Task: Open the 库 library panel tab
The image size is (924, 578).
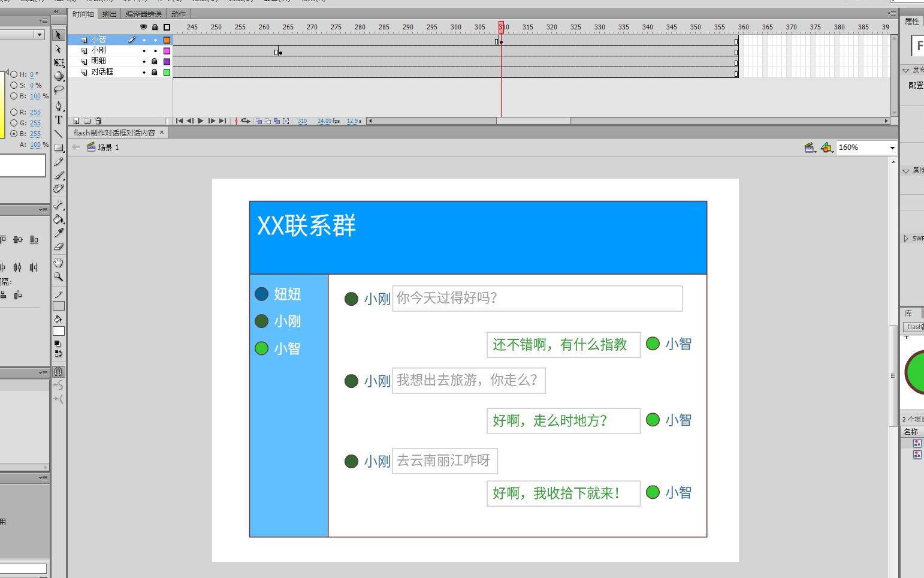Action: (908, 313)
